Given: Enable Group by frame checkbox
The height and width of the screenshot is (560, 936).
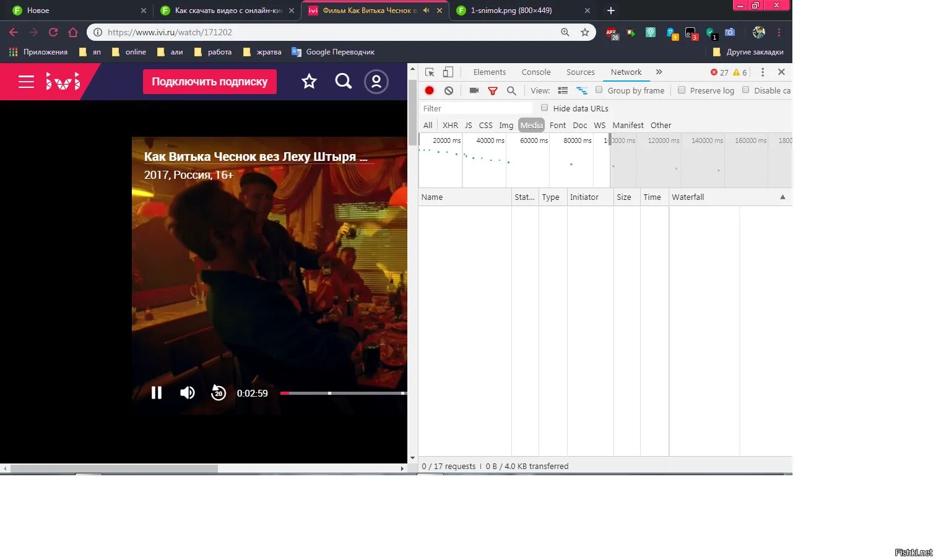Looking at the screenshot, I should (599, 90).
